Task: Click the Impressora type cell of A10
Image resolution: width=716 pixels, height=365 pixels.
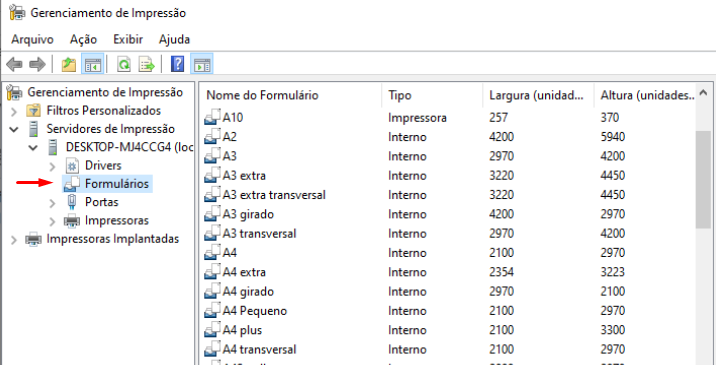Action: coord(417,118)
